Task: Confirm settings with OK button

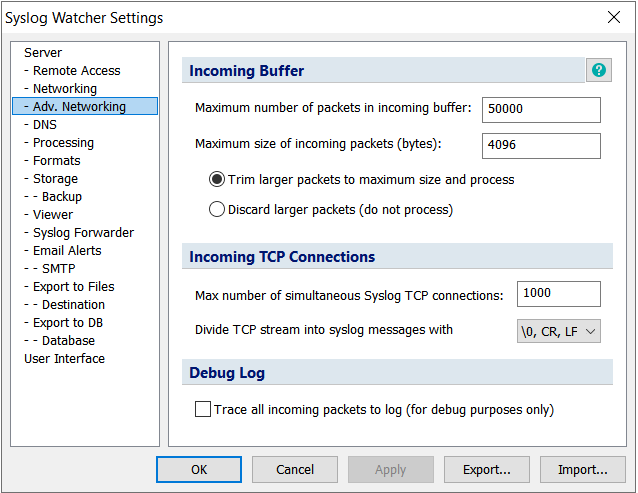Action: click(199, 469)
